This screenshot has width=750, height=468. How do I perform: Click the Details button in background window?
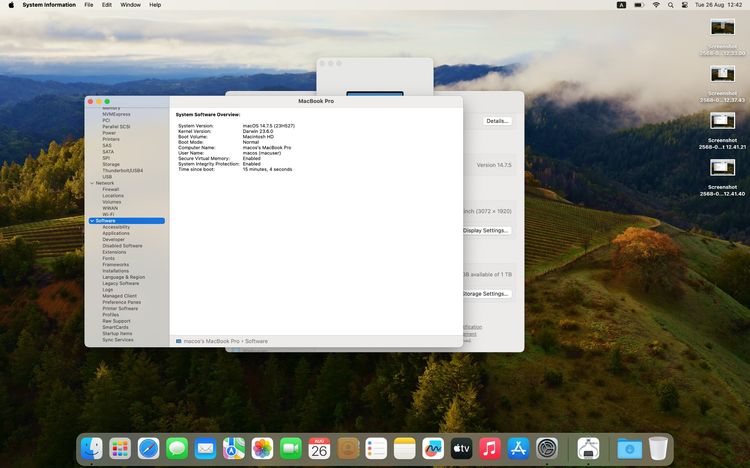click(x=497, y=121)
